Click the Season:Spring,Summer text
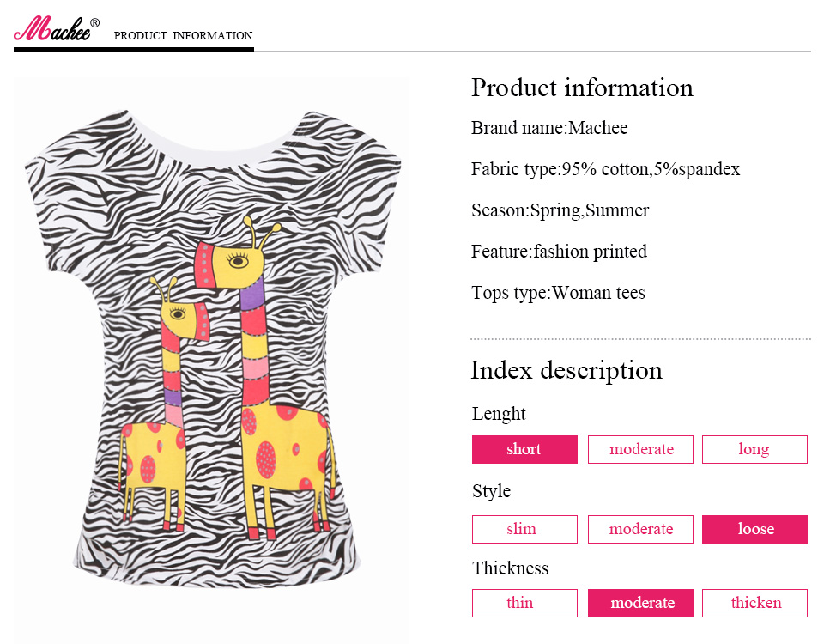The height and width of the screenshot is (644, 824). pyautogui.click(x=560, y=210)
